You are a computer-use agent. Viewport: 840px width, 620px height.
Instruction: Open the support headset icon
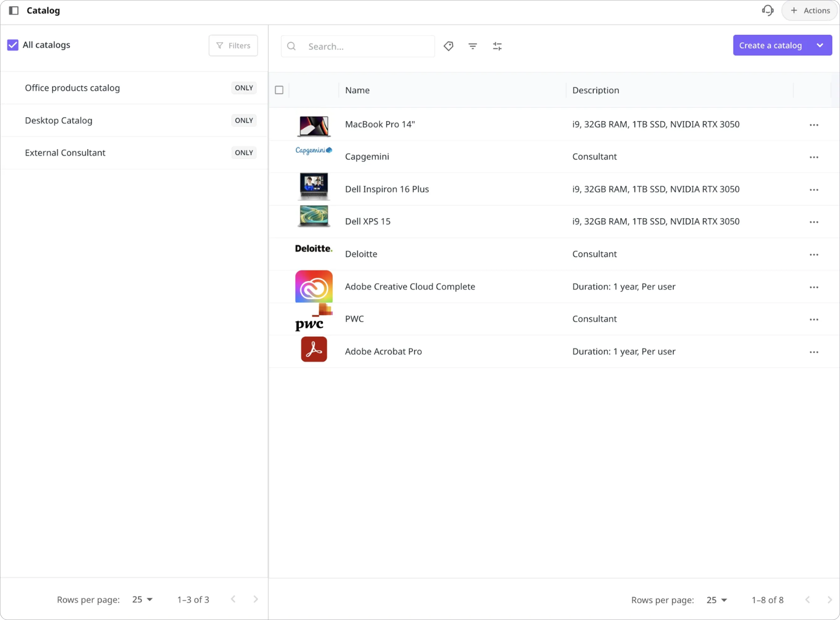[768, 11]
